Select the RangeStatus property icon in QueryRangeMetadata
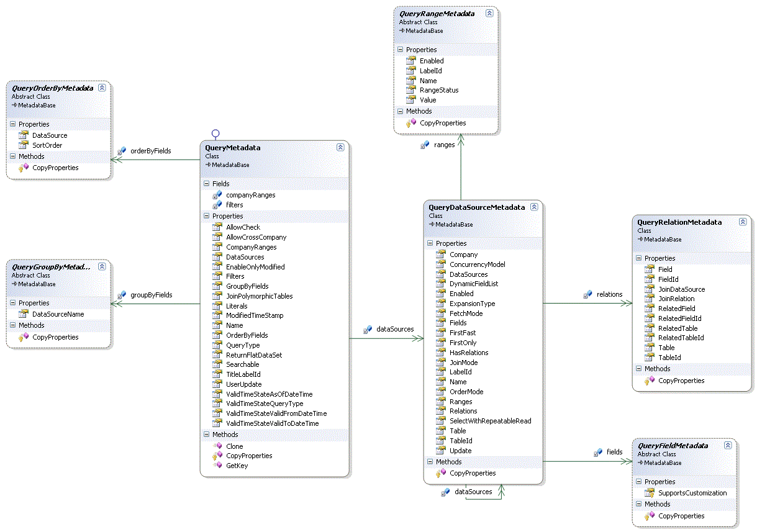 click(x=409, y=90)
